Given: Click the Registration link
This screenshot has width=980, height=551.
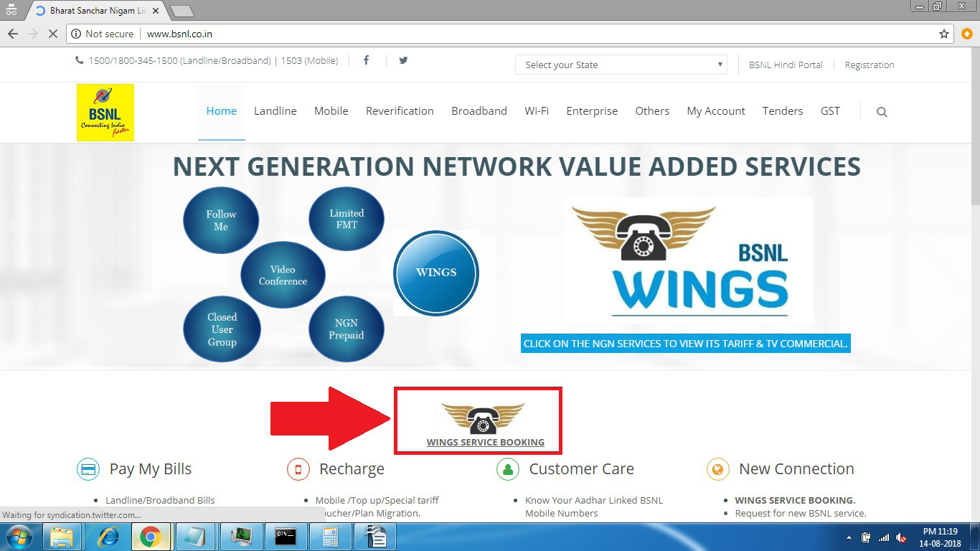Looking at the screenshot, I should point(869,65).
